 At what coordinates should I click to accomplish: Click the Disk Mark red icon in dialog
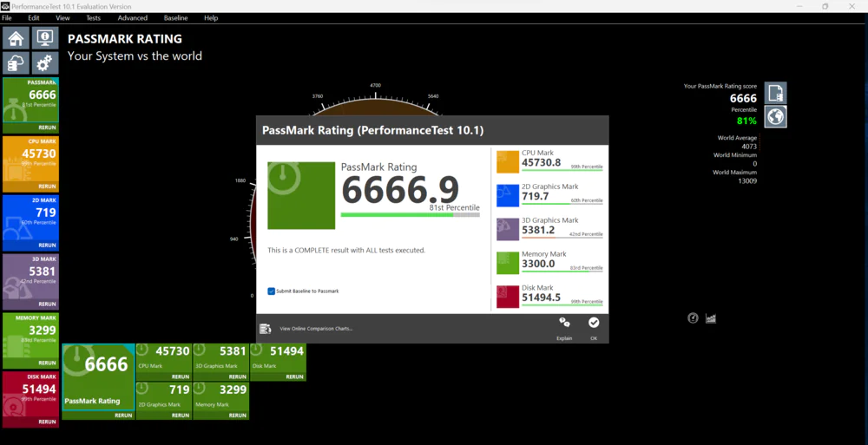(x=508, y=297)
